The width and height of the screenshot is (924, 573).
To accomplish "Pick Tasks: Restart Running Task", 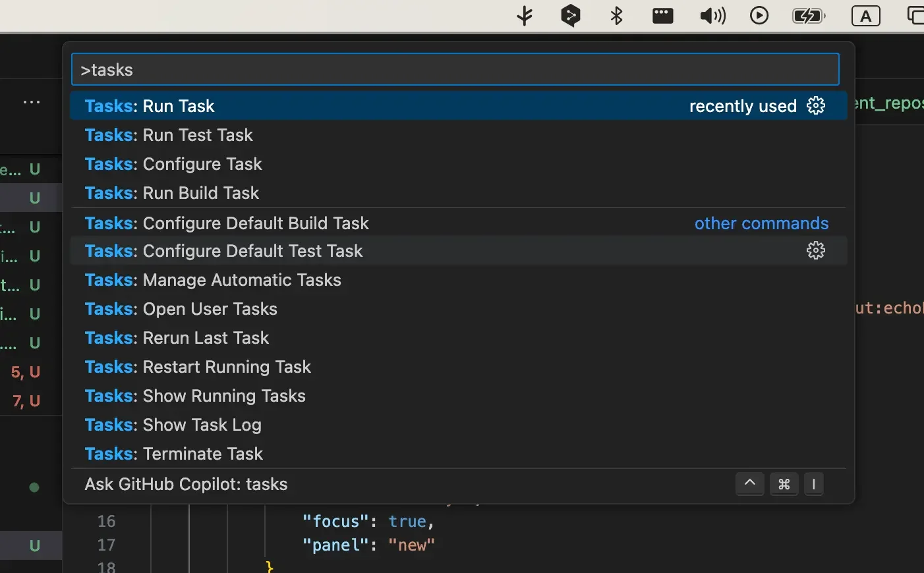I will point(458,366).
